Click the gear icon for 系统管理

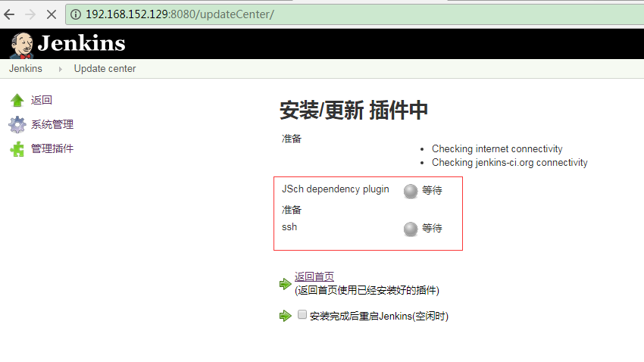click(17, 124)
